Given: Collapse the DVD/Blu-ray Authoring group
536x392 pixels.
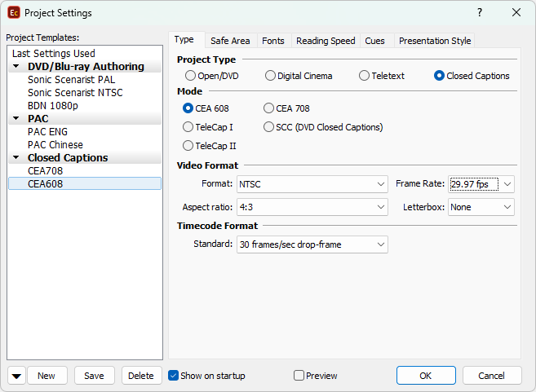Looking at the screenshot, I should [x=16, y=67].
